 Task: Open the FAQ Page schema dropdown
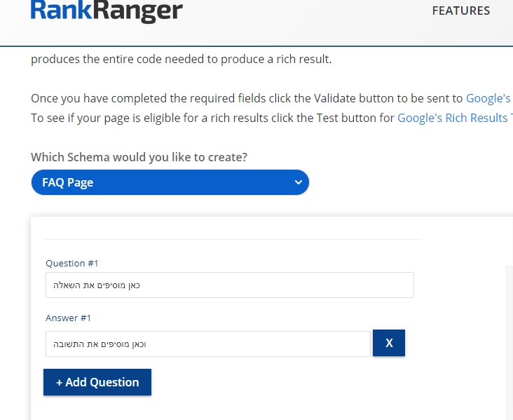(170, 182)
